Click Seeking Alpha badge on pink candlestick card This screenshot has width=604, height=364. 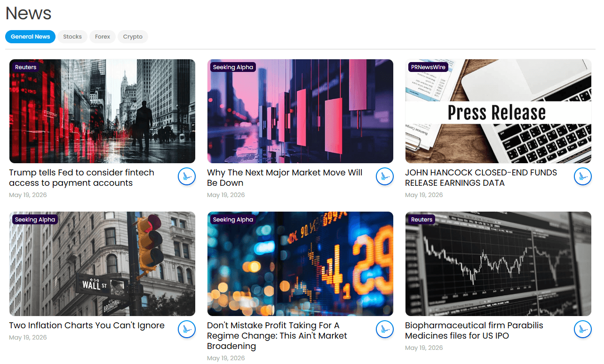[233, 67]
